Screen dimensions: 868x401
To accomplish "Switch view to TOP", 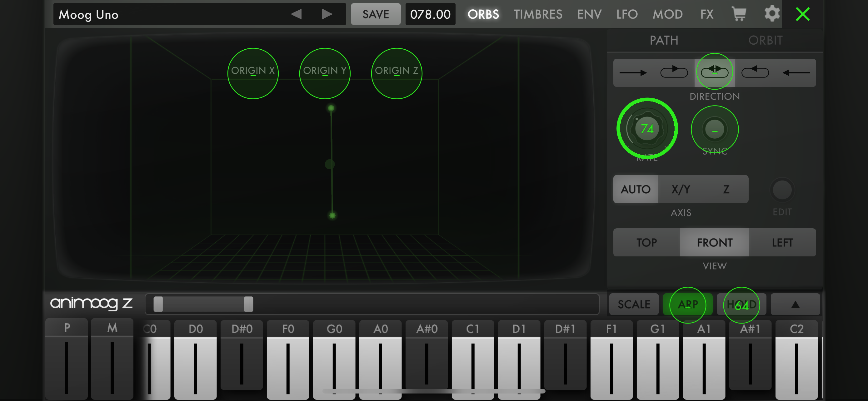I will 646,242.
